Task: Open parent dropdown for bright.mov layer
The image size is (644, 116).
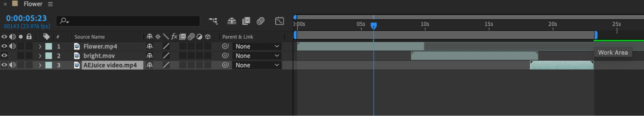Action: pyautogui.click(x=257, y=56)
